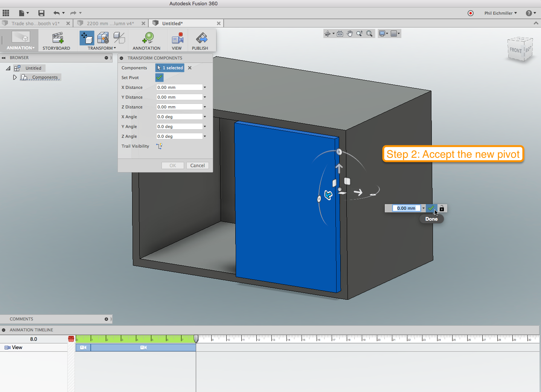The image size is (541, 392).
Task: Redo the last undone action
Action: coord(73,13)
